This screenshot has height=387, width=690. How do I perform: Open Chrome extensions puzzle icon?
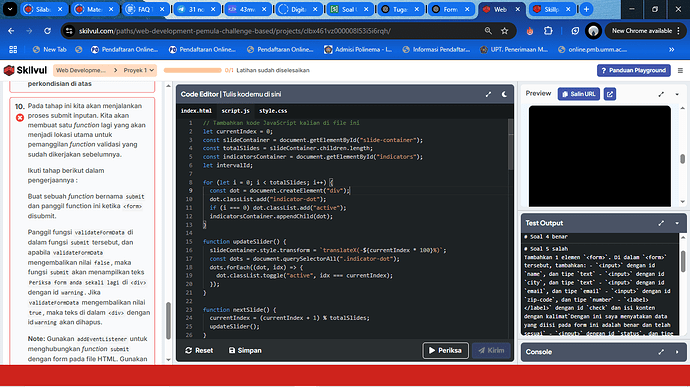pyautogui.click(x=548, y=31)
